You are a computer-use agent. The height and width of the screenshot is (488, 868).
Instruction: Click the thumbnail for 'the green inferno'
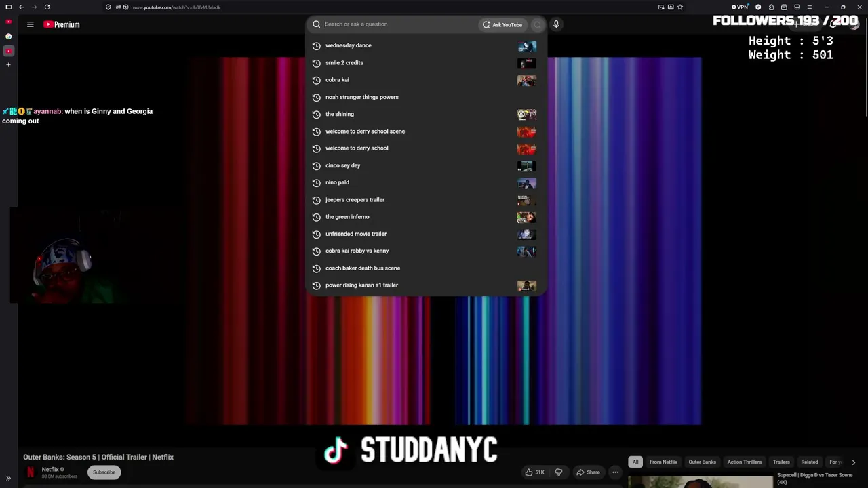point(527,217)
